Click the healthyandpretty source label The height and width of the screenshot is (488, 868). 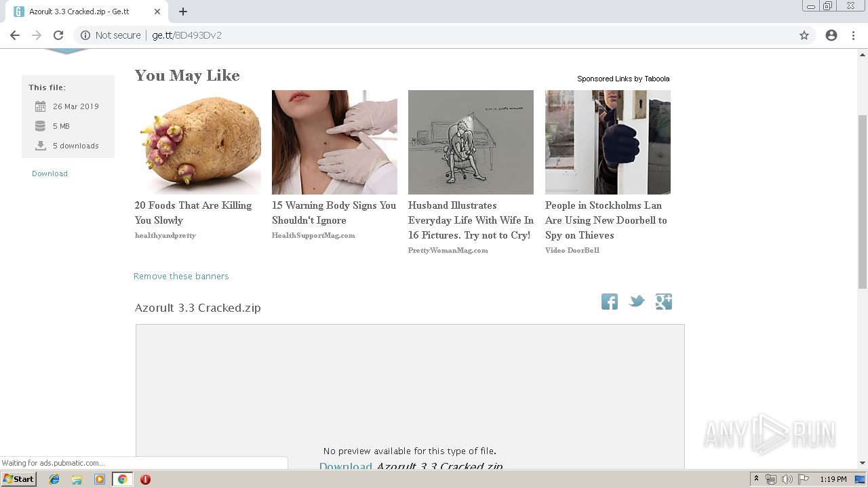pyautogui.click(x=165, y=235)
